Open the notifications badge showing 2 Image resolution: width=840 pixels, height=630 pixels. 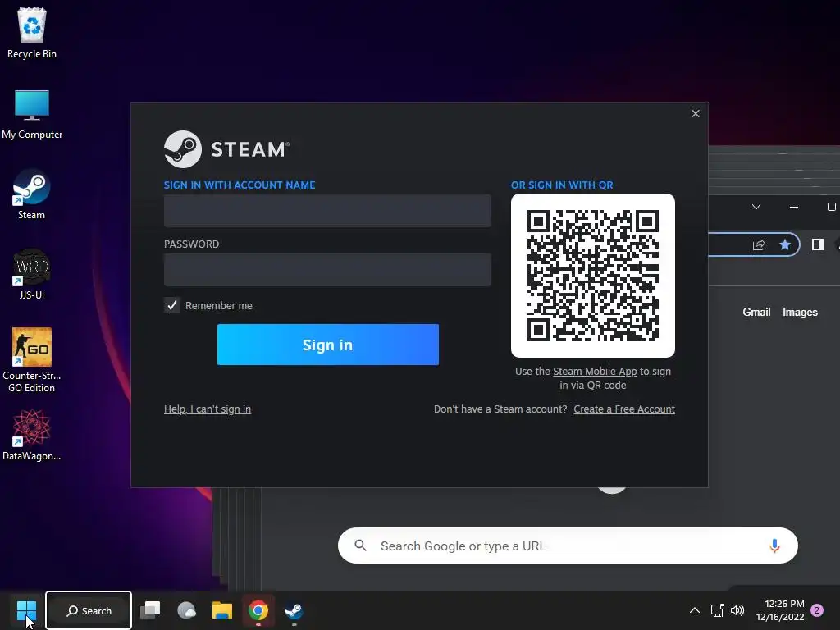point(817,610)
